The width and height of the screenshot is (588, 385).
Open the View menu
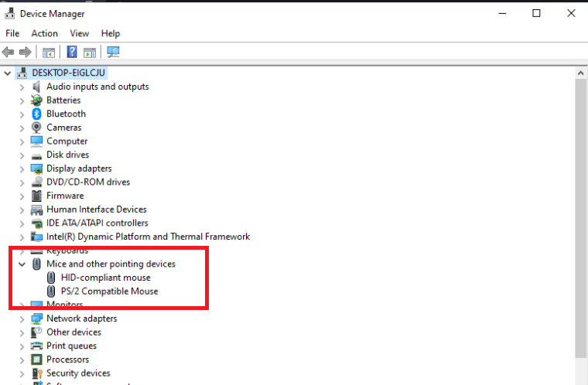[x=79, y=33]
